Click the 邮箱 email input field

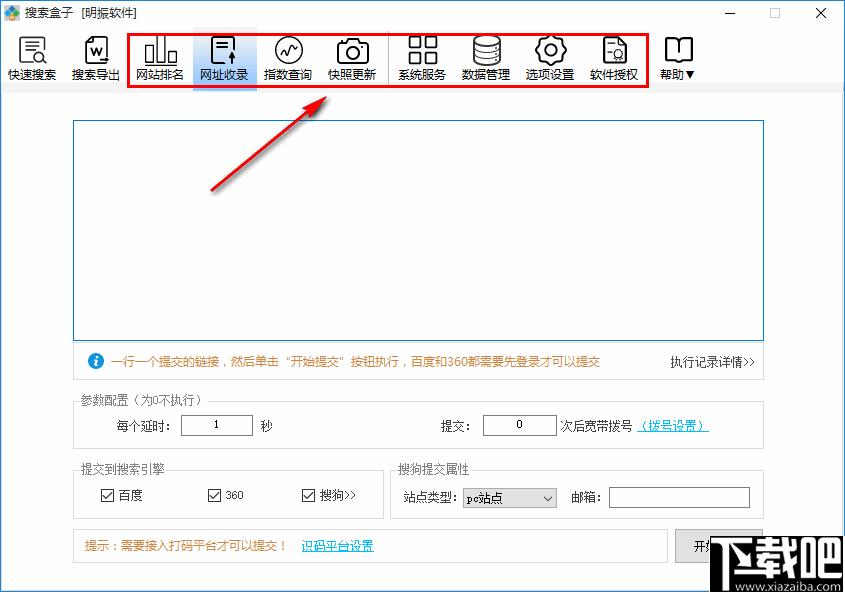(x=679, y=498)
